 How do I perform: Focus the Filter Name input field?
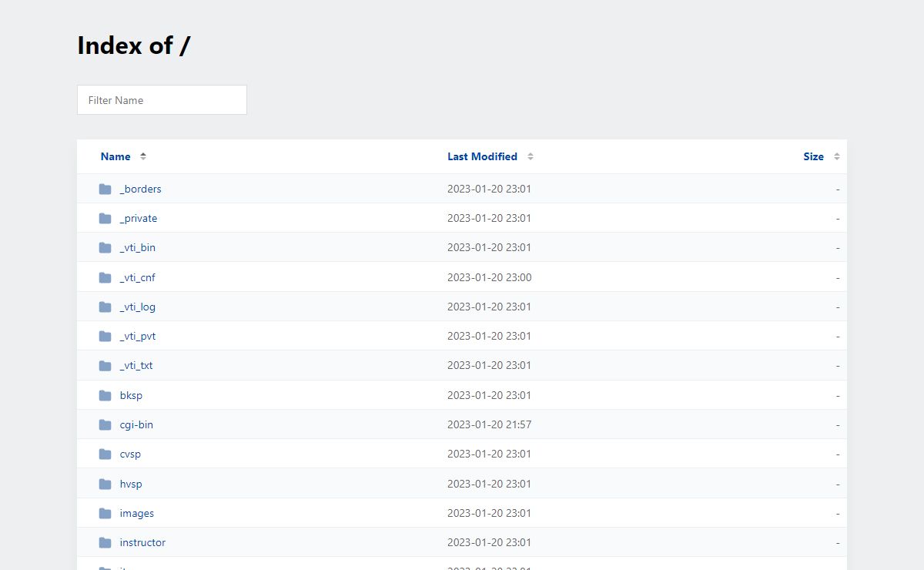pyautogui.click(x=162, y=100)
